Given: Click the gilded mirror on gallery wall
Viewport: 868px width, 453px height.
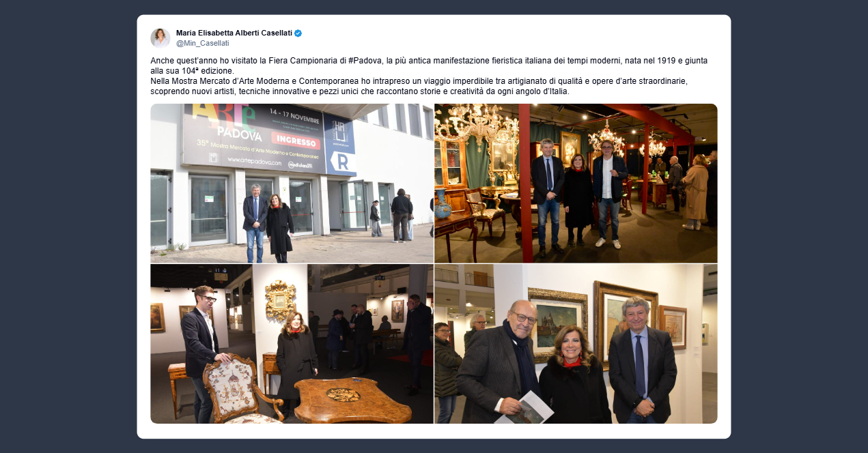Looking at the screenshot, I should (280, 300).
